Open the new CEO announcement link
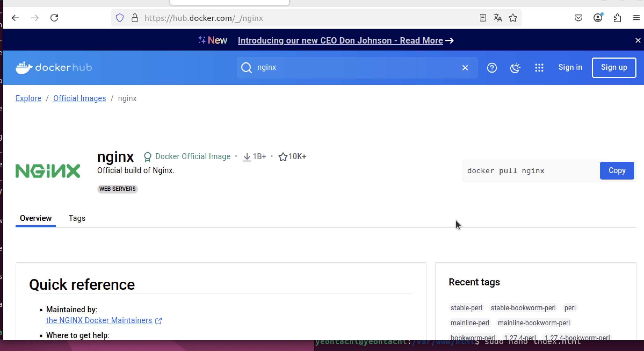Image resolution: width=644 pixels, height=351 pixels. (340, 41)
